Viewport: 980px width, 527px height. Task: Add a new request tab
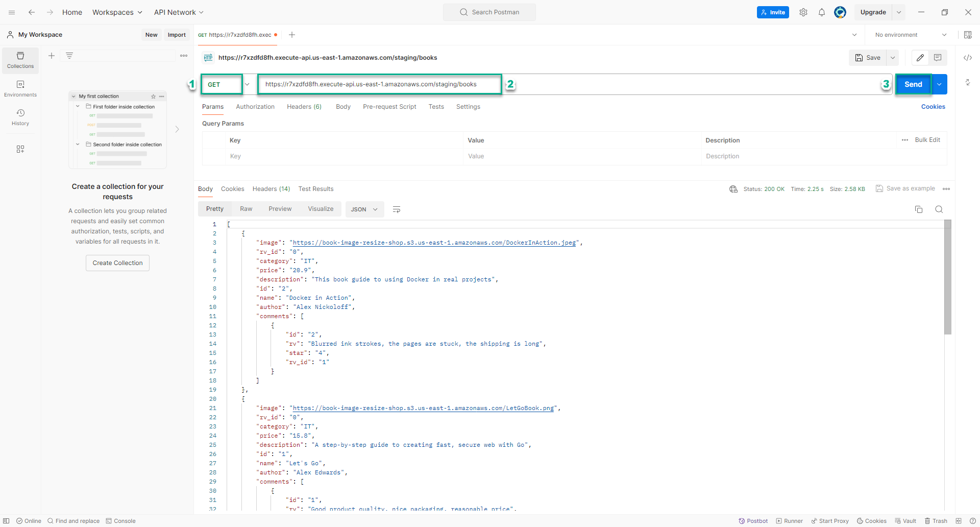tap(292, 35)
